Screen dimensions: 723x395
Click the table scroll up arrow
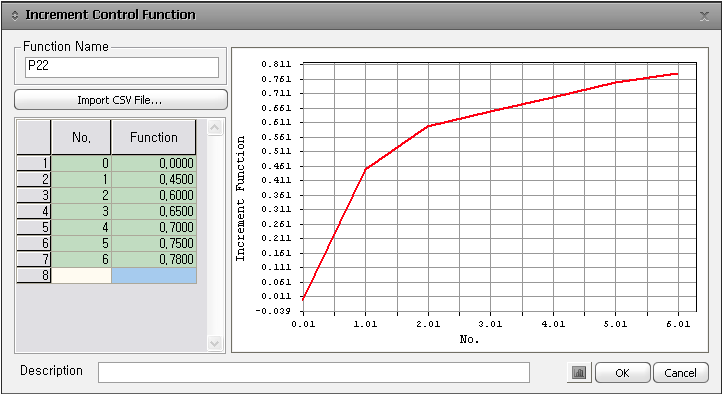coord(214,128)
